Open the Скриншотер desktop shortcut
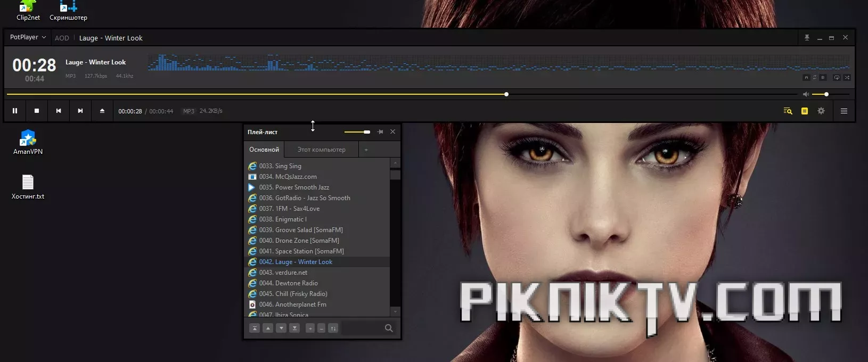 [x=68, y=11]
